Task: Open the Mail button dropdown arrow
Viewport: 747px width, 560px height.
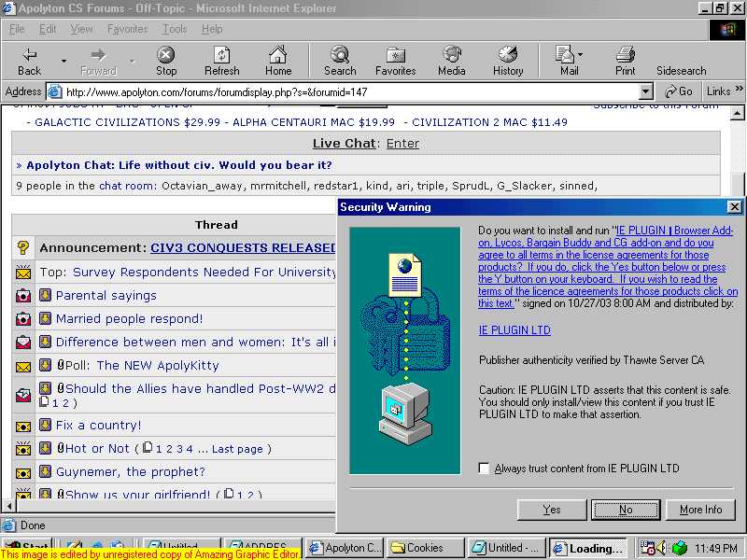Action: [581, 55]
